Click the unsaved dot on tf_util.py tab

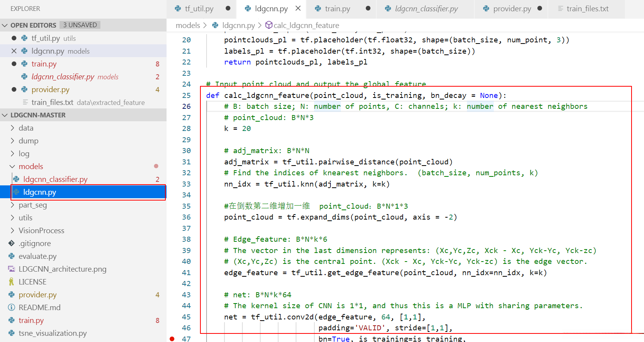(228, 8)
